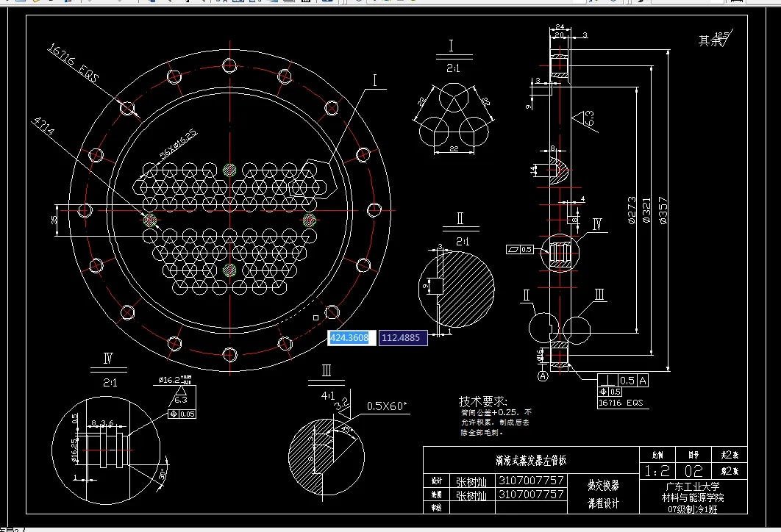The image size is (781, 532).
Task: Select the 材料与能源学院 text
Action: [693, 497]
